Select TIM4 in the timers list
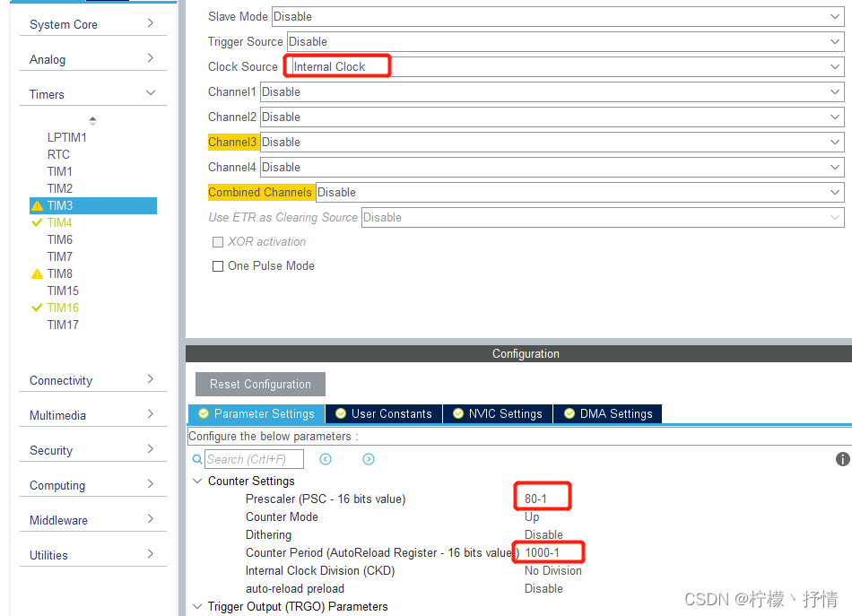The image size is (852, 616). point(60,222)
